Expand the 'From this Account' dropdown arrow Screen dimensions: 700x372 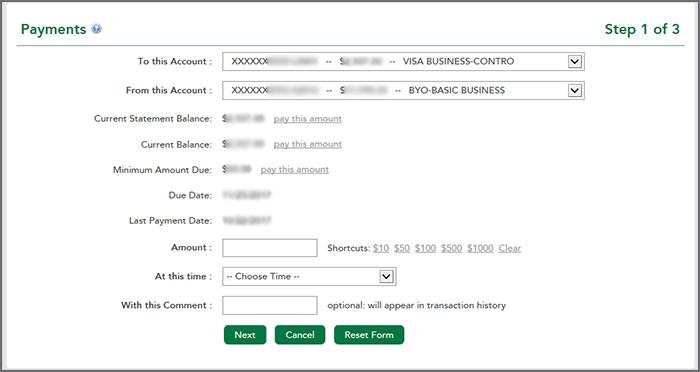click(575, 91)
